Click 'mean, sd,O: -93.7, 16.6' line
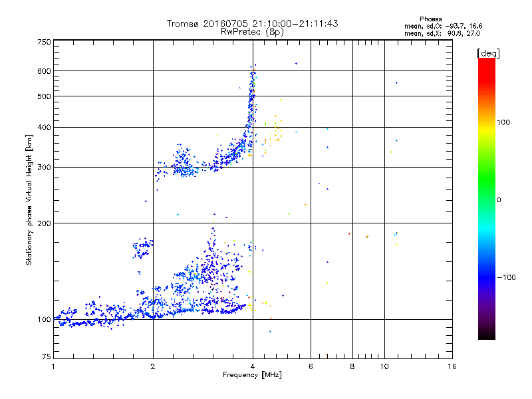The height and width of the screenshot is (399, 532). click(443, 26)
